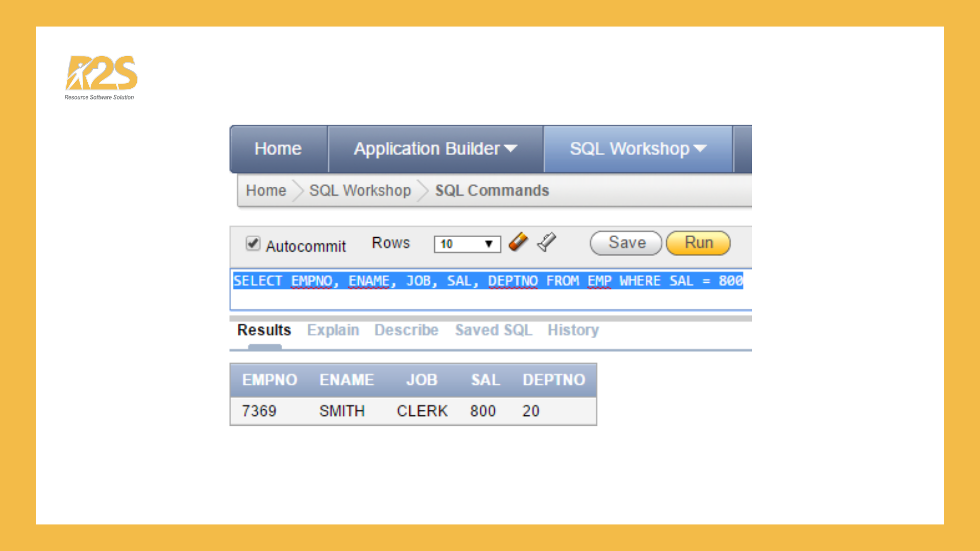This screenshot has height=551, width=980.
Task: Open the Describe tab
Action: tap(406, 330)
